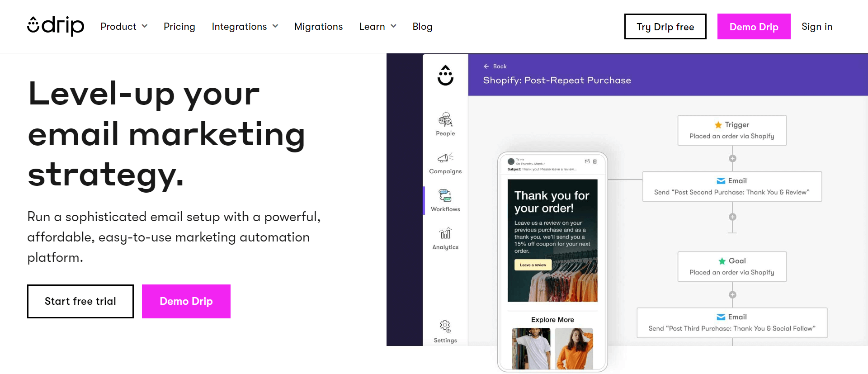Click the Integrations menu label

coord(239,27)
